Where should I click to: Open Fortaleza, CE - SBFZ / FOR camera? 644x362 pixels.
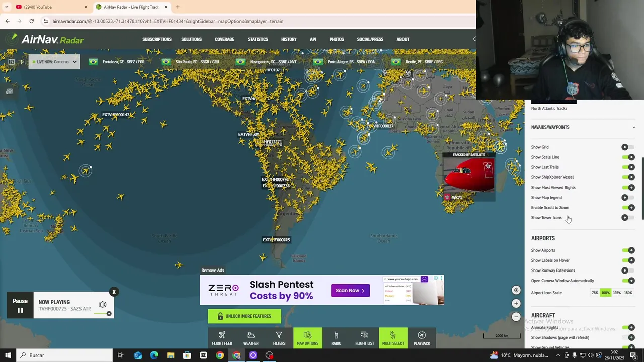[117, 62]
